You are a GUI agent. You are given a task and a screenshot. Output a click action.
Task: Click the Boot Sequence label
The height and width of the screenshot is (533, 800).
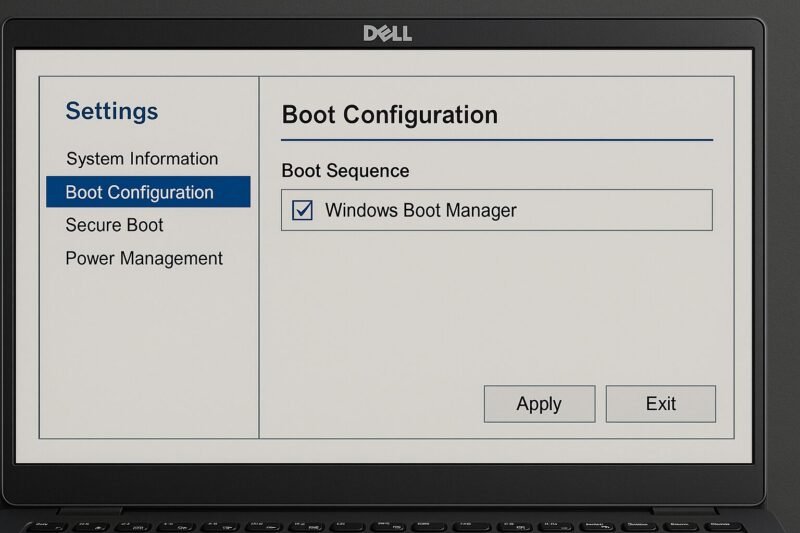click(345, 170)
